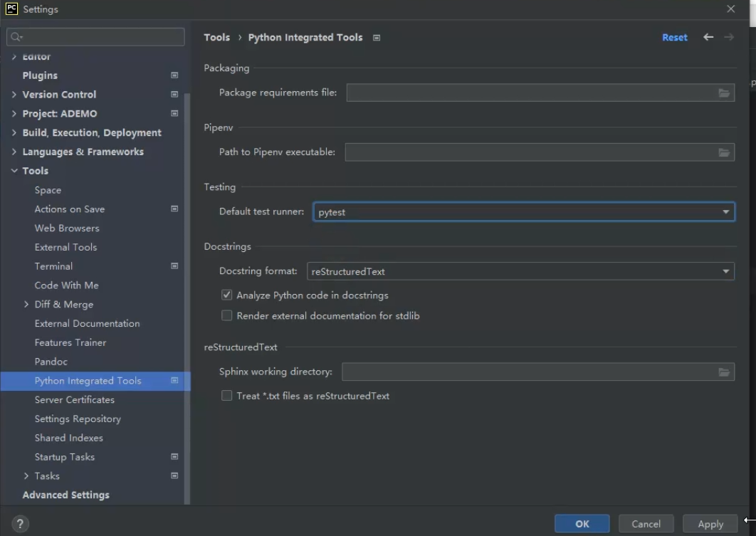
Task: Open External Documentation settings
Action: [x=88, y=323]
